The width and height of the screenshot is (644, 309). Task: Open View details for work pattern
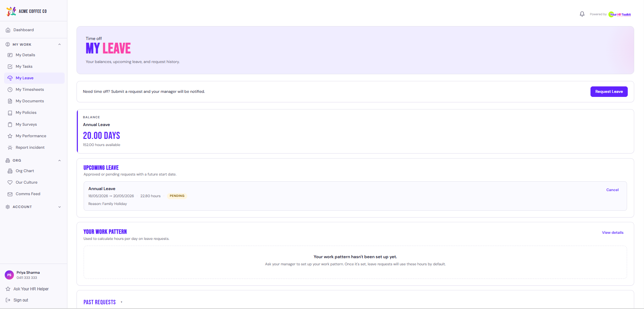pyautogui.click(x=613, y=233)
